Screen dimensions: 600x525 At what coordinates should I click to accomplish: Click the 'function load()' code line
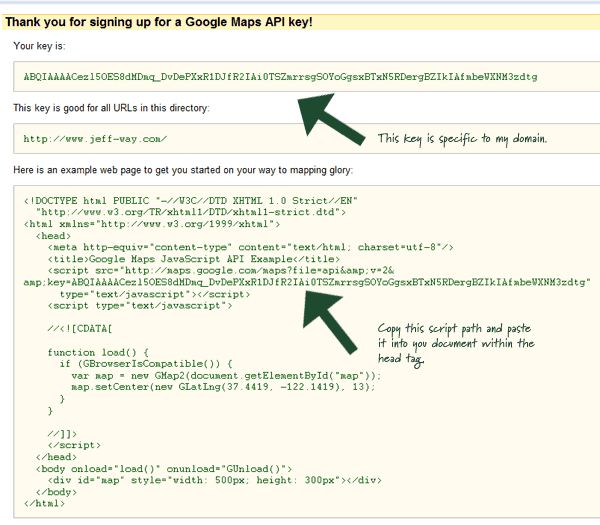pyautogui.click(x=98, y=352)
